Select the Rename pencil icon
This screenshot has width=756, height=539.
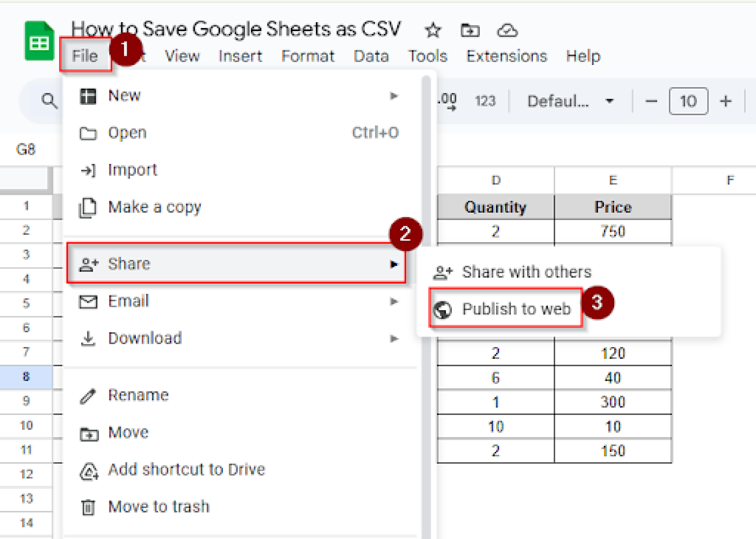[88, 395]
